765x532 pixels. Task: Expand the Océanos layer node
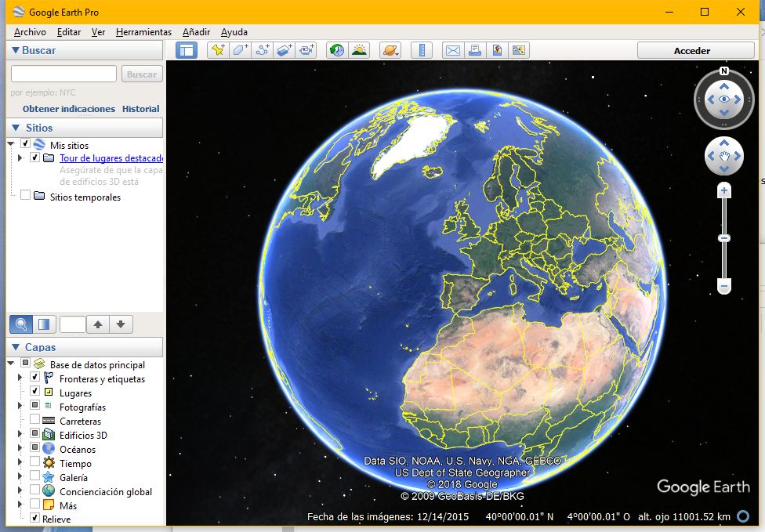coord(20,447)
